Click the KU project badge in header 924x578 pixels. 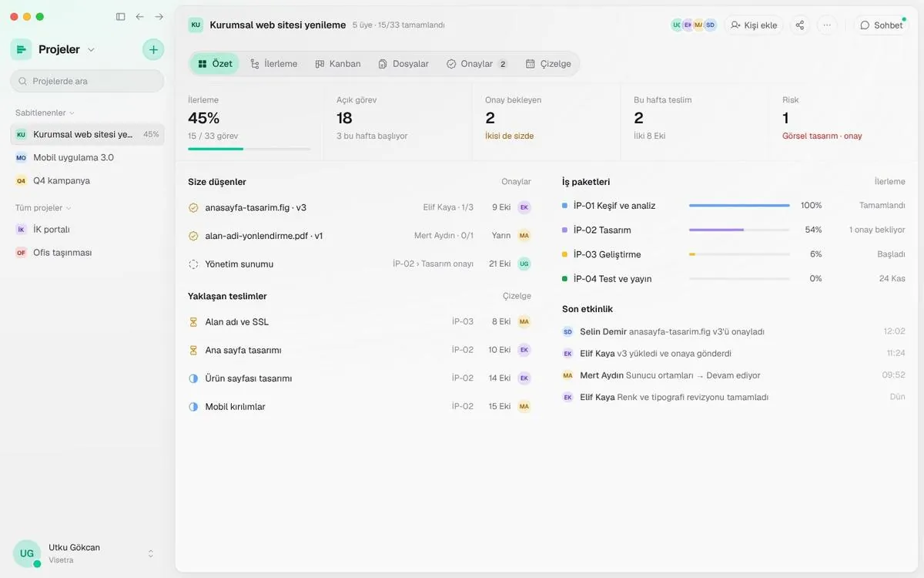pos(196,25)
